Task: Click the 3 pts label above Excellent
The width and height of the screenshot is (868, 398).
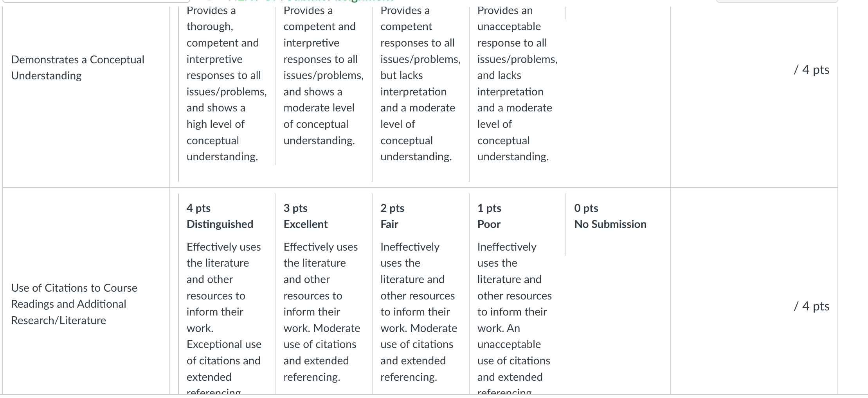Action: pos(295,208)
